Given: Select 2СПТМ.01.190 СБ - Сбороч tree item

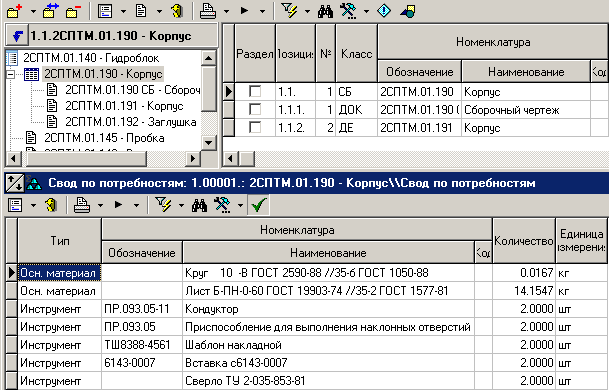Looking at the screenshot, I should click(132, 90).
